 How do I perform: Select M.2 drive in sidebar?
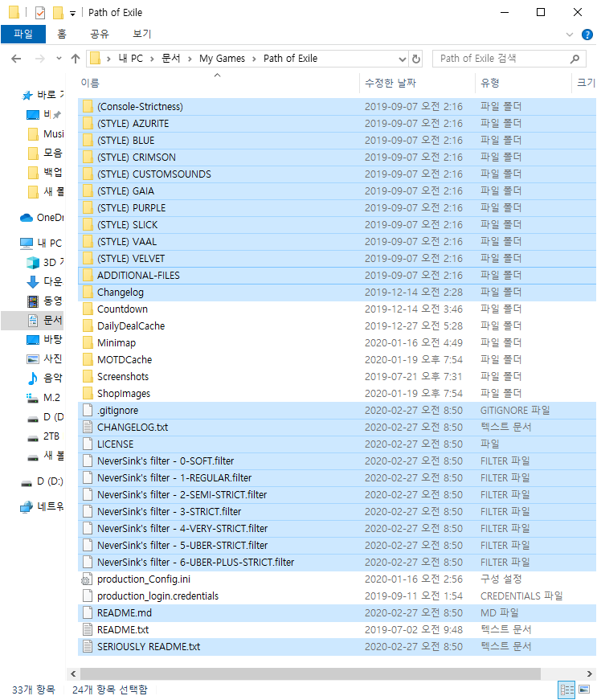click(45, 398)
